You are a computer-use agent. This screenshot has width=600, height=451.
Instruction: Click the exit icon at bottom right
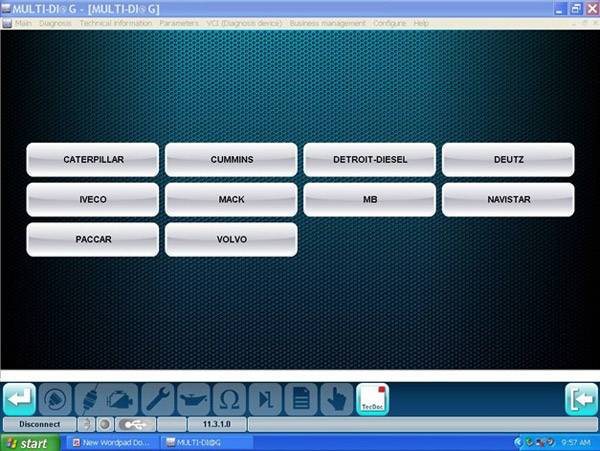pos(579,398)
